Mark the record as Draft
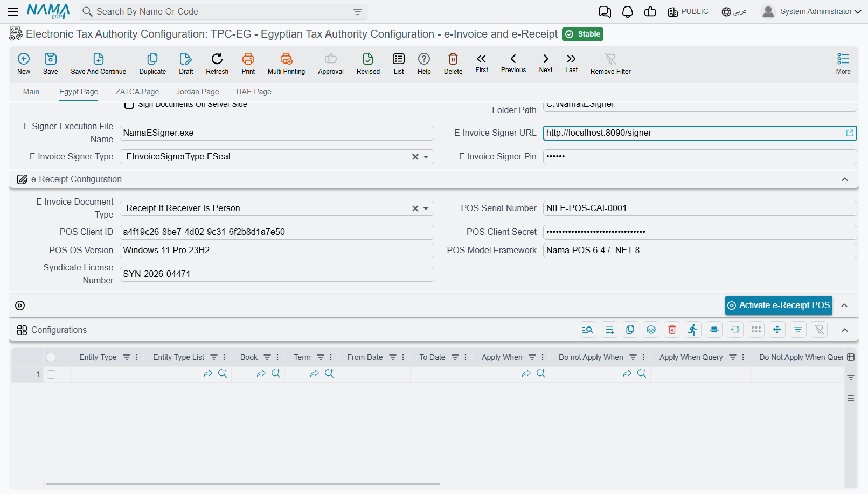The width and height of the screenshot is (868, 494). 186,64
